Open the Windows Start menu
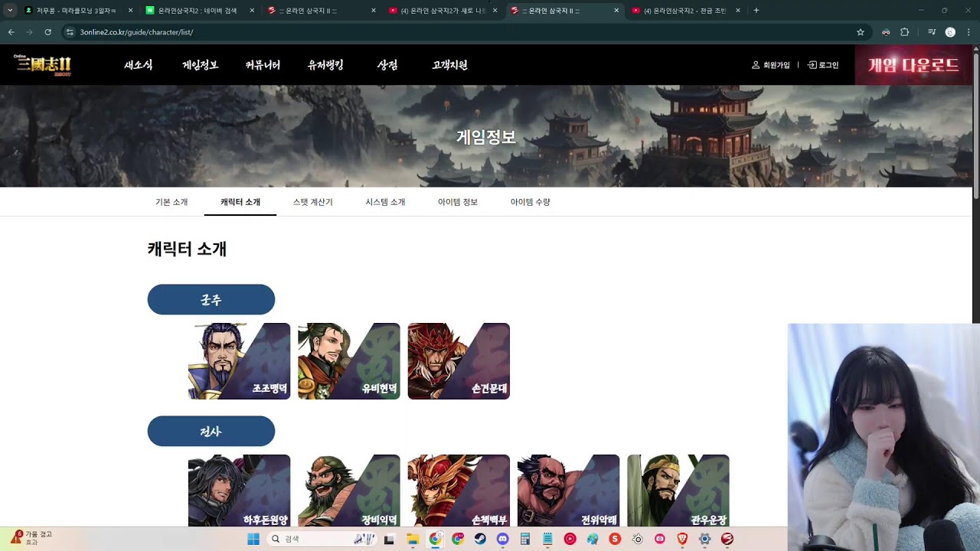Viewport: 980px width, 551px height. 253,539
